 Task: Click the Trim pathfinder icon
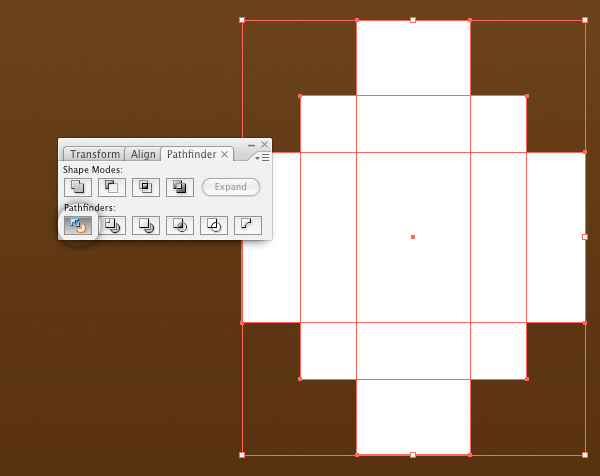click(x=112, y=225)
